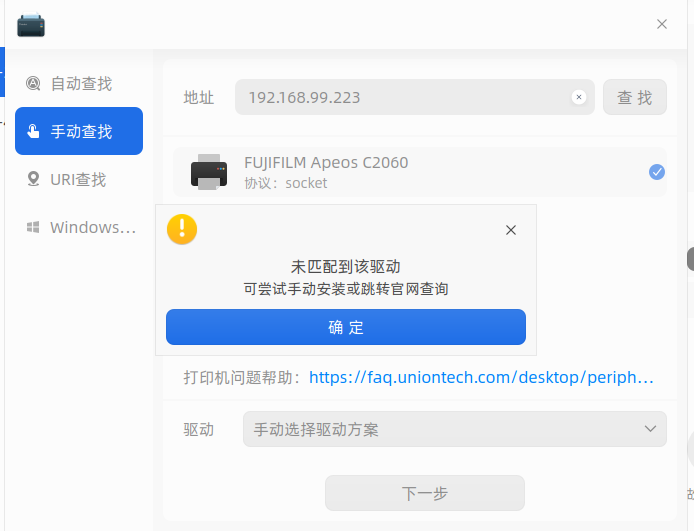Click the URI location pin icon

pyautogui.click(x=33, y=179)
